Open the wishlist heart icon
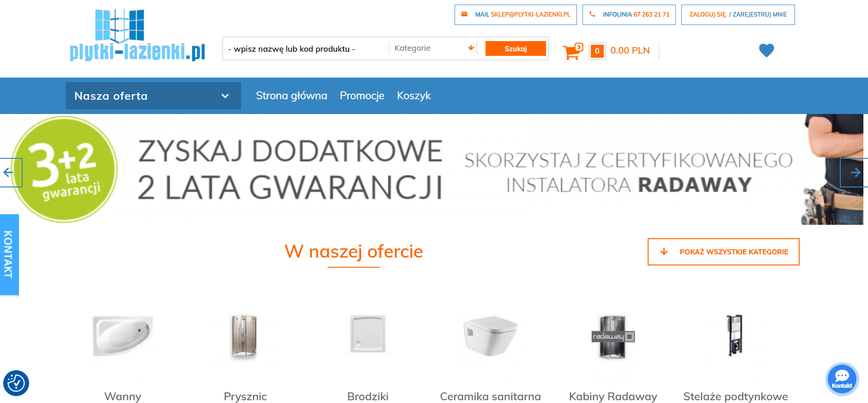 (766, 50)
